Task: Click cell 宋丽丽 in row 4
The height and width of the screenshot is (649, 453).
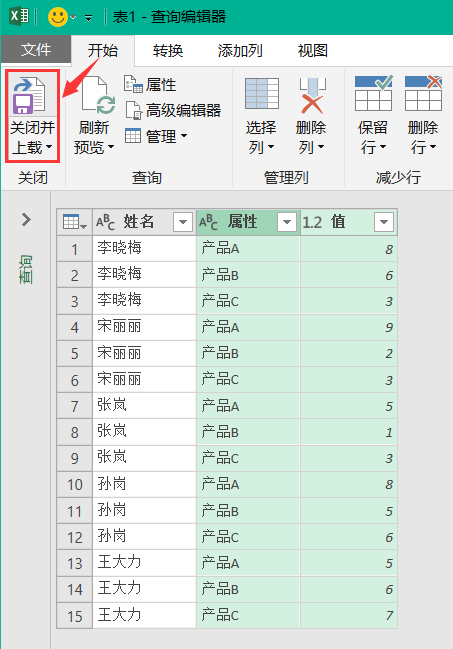Action: [144, 327]
